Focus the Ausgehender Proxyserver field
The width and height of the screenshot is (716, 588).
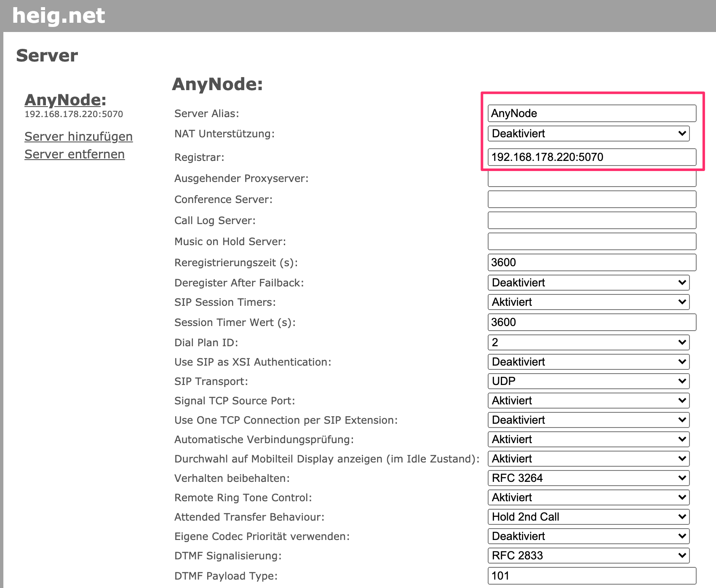(x=592, y=179)
